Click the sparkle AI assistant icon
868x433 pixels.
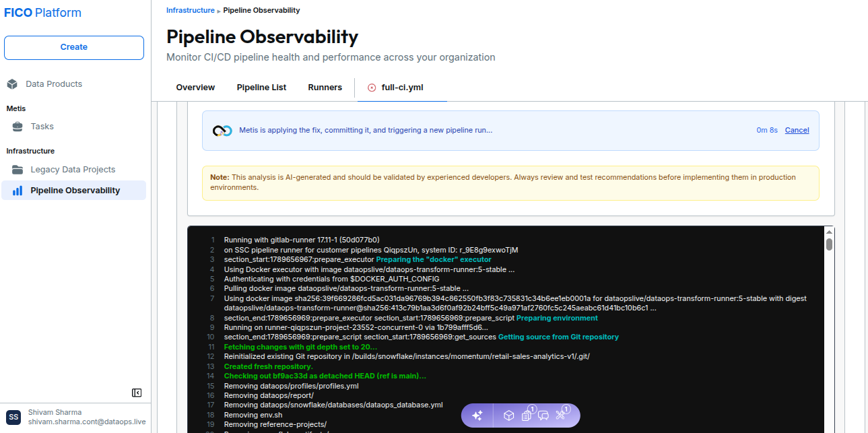point(477,415)
